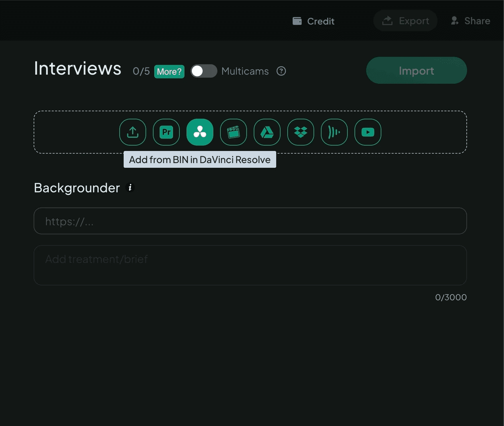Screen dimensions: 504x426
Task: Toggle the Multicams switch
Action: (x=204, y=71)
